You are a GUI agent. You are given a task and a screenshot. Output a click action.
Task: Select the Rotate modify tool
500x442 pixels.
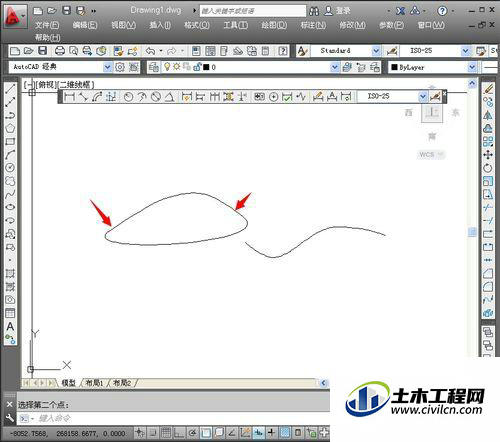pyautogui.click(x=488, y=168)
